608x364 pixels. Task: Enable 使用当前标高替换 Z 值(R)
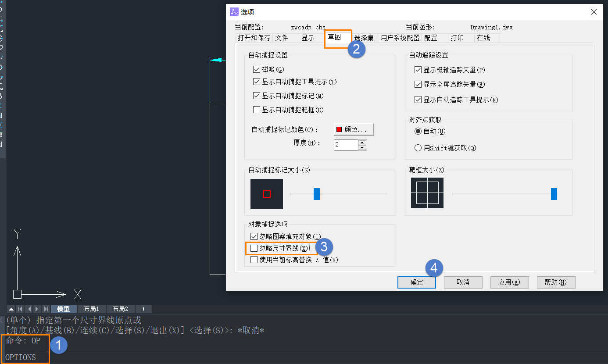pos(254,260)
